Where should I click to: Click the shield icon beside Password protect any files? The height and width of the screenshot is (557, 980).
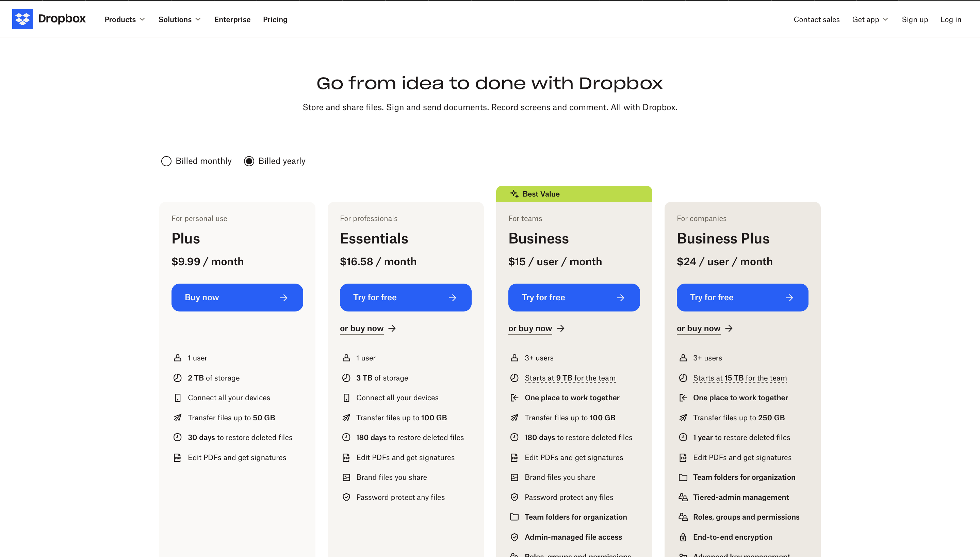pyautogui.click(x=346, y=497)
